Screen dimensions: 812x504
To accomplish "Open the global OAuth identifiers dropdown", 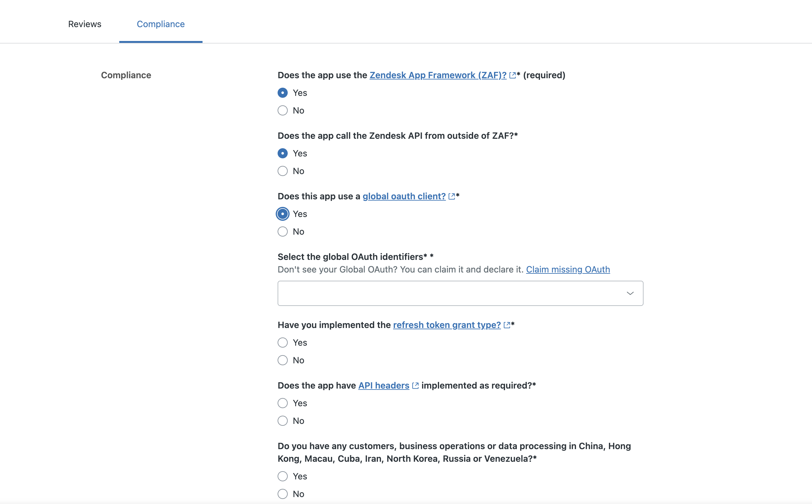I will coord(460,293).
